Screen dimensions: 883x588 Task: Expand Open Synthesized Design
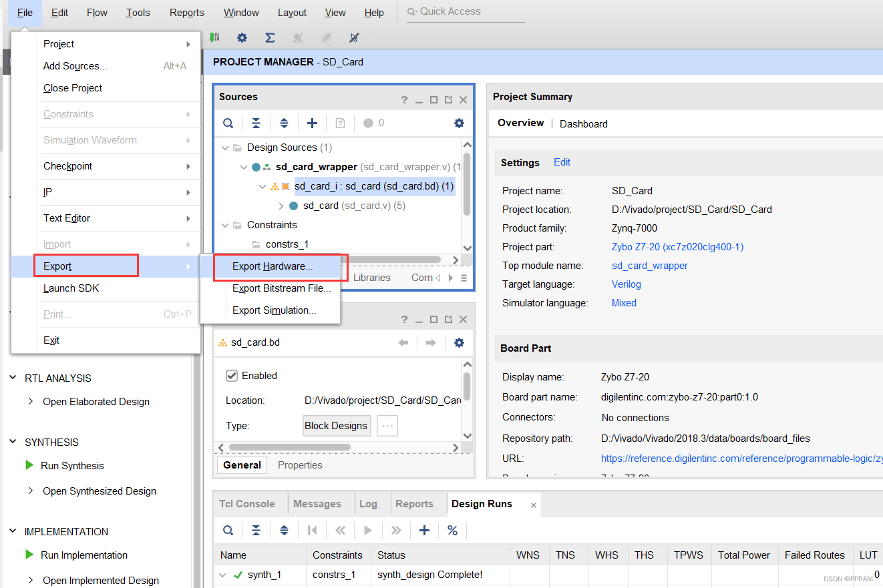point(31,491)
